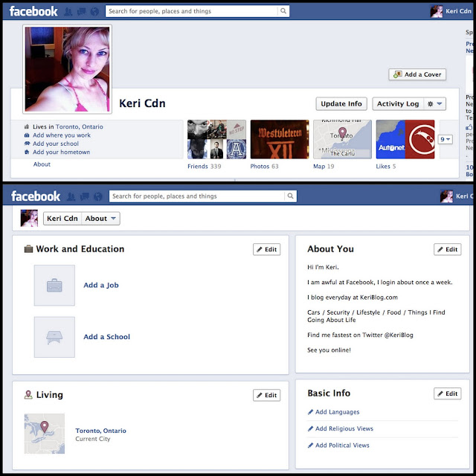This screenshot has width=476, height=476.
Task: Click the small avatar beside Keri Cdn About button
Action: 29,218
